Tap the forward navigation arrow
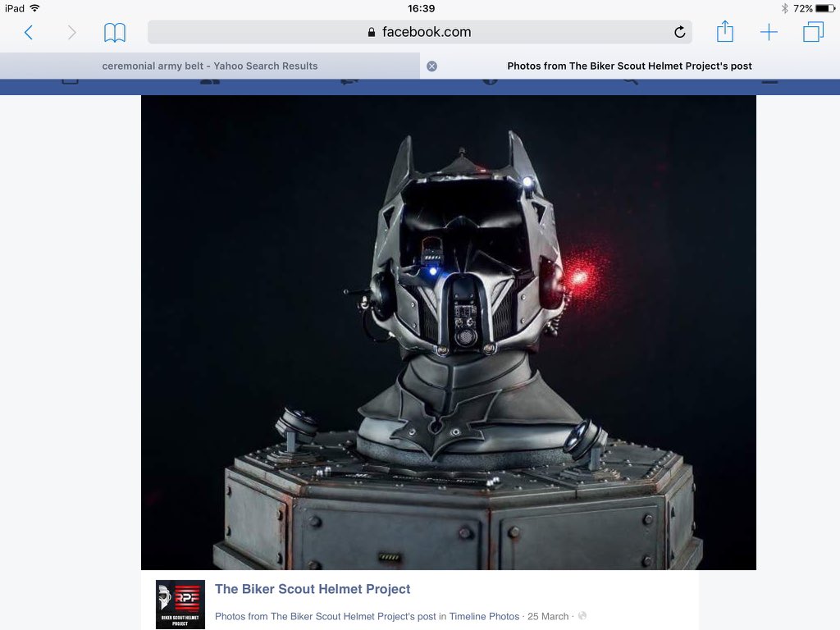840x630 pixels. point(71,33)
